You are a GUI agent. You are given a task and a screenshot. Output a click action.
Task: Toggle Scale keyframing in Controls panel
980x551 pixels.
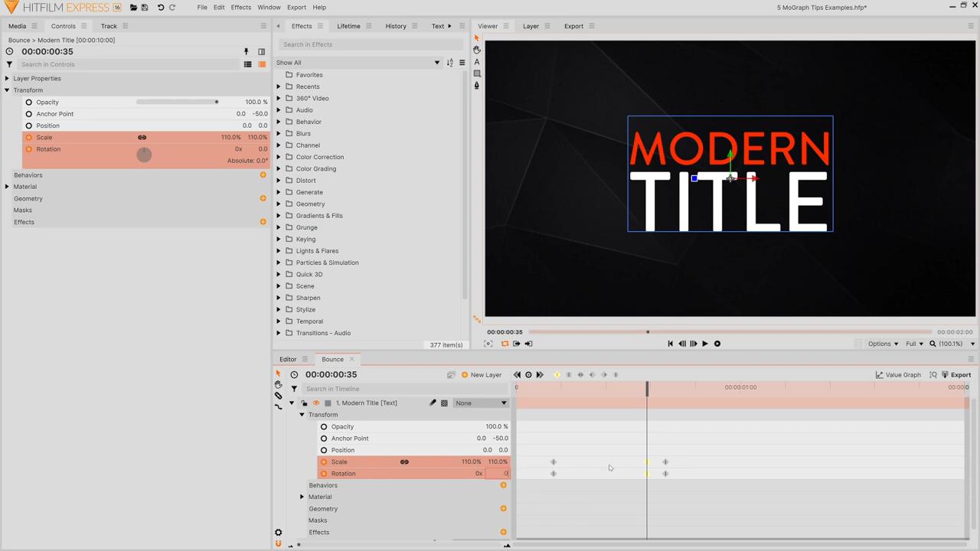click(29, 138)
